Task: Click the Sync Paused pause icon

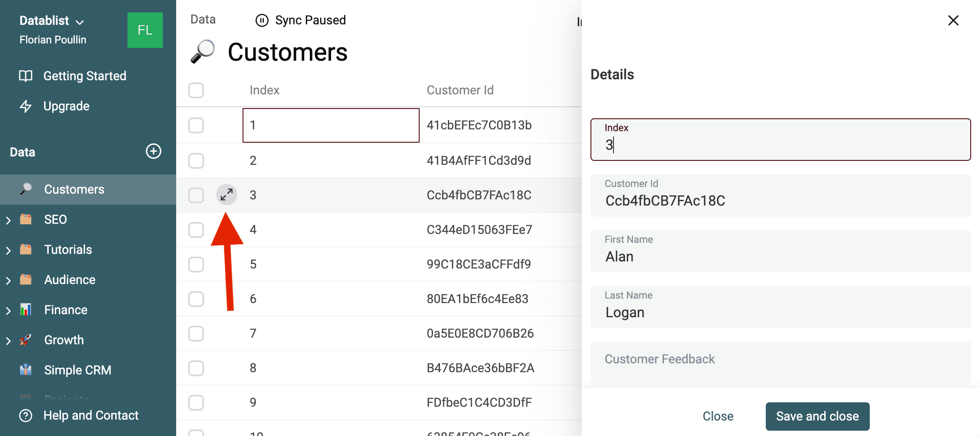Action: [262, 20]
